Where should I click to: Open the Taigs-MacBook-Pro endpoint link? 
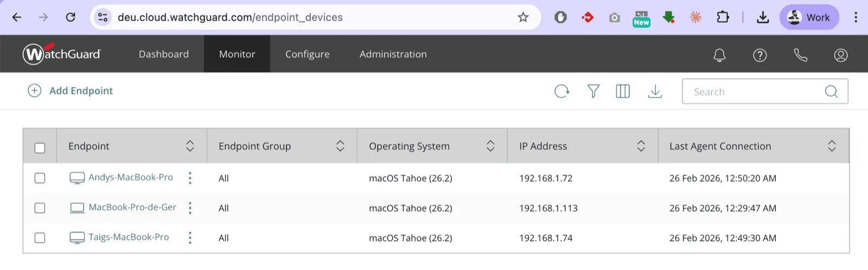129,237
